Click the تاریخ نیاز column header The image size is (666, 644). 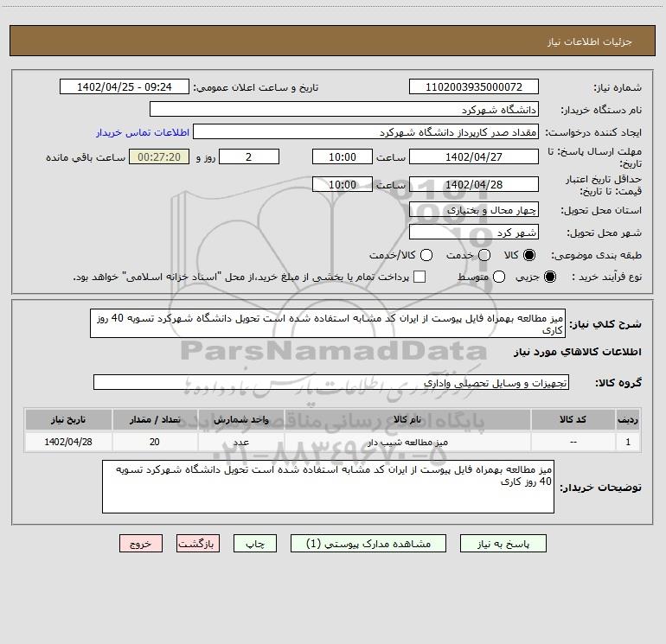(x=68, y=420)
